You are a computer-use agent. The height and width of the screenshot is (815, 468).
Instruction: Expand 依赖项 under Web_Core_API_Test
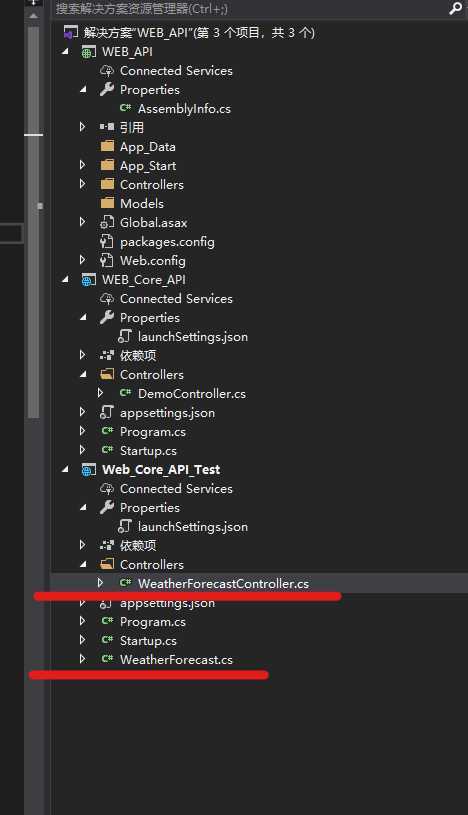(x=83, y=545)
